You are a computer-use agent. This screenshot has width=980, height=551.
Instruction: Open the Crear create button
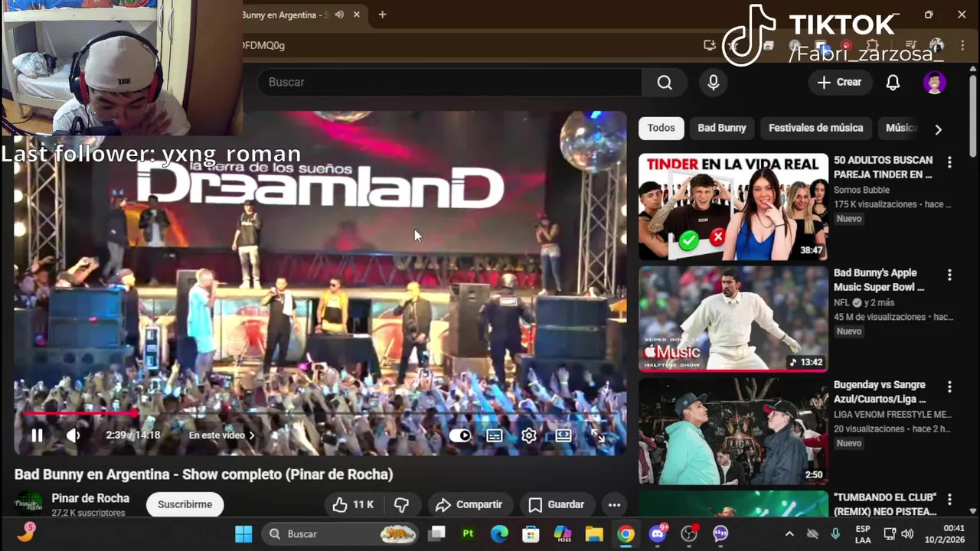(x=840, y=82)
